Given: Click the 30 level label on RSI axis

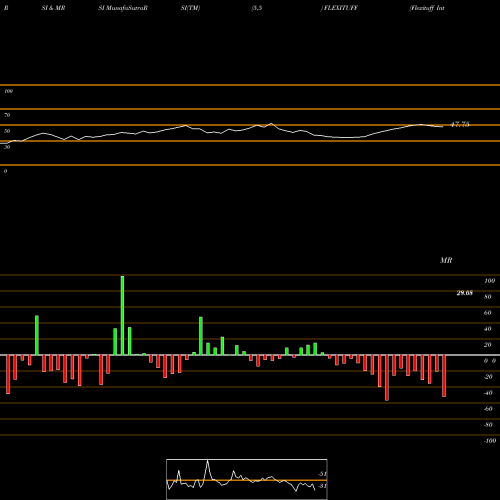Looking at the screenshot, I should 7,147.
